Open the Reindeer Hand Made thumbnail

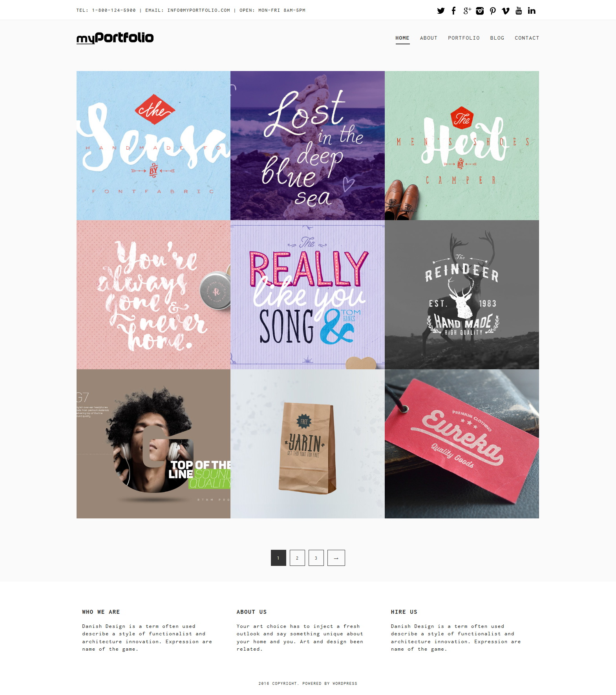click(x=462, y=295)
